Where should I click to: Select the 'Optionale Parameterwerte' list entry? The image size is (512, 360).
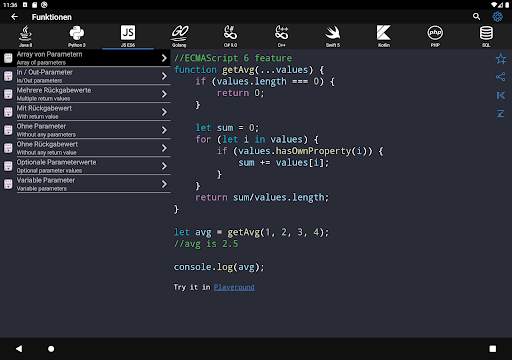[85, 166]
